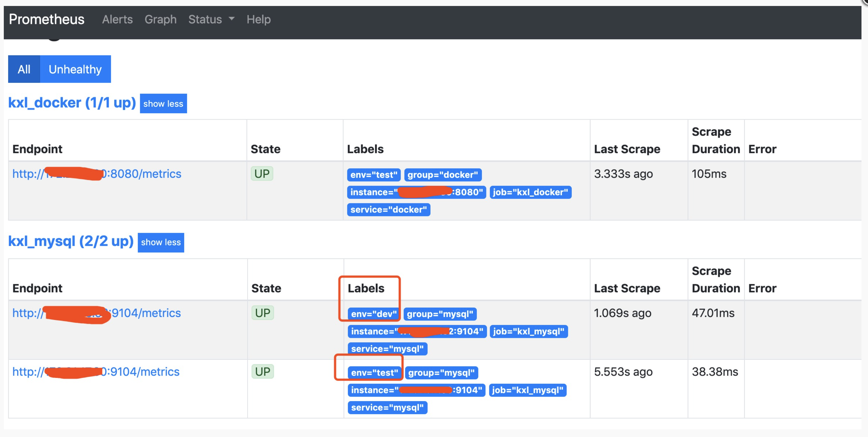Open the Status dropdown menu
This screenshot has height=437, width=868.
point(211,20)
